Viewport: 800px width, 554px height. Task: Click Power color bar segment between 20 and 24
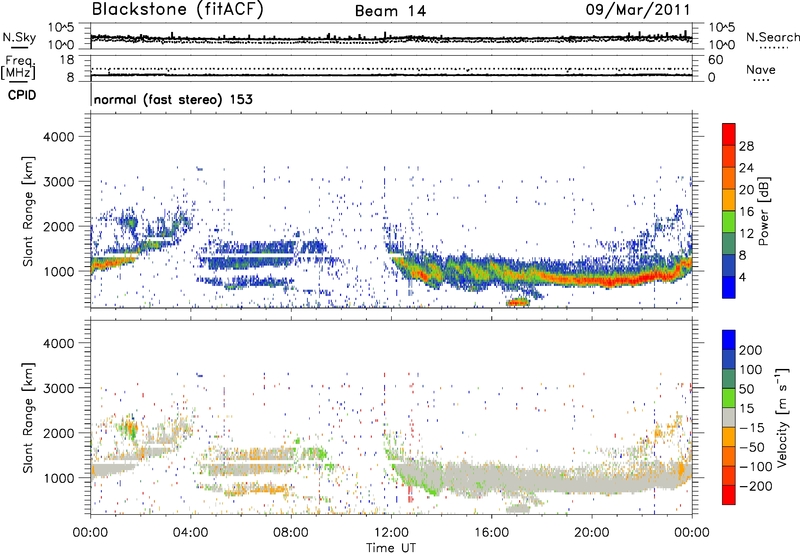[x=729, y=179]
